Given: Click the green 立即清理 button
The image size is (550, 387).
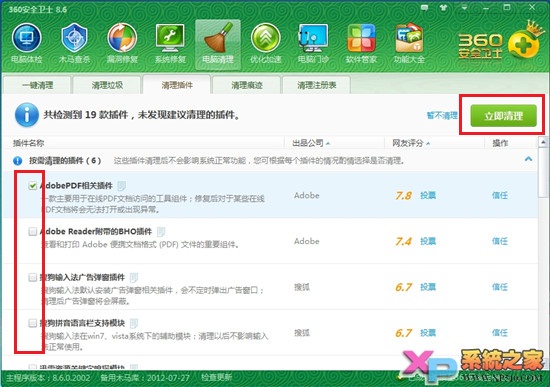Looking at the screenshot, I should [503, 115].
